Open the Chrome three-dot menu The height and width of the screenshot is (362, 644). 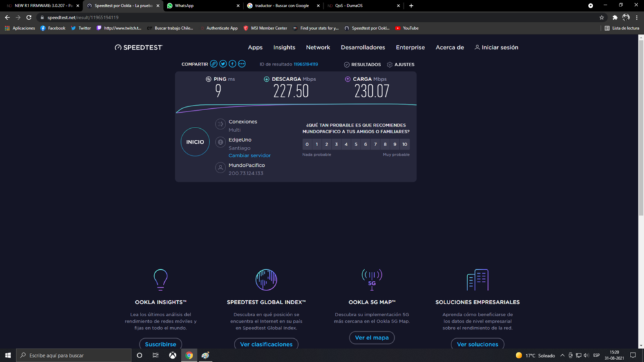click(637, 17)
